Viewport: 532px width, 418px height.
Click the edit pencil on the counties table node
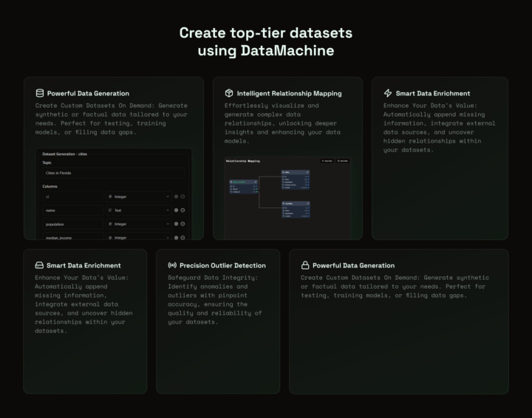click(x=307, y=202)
